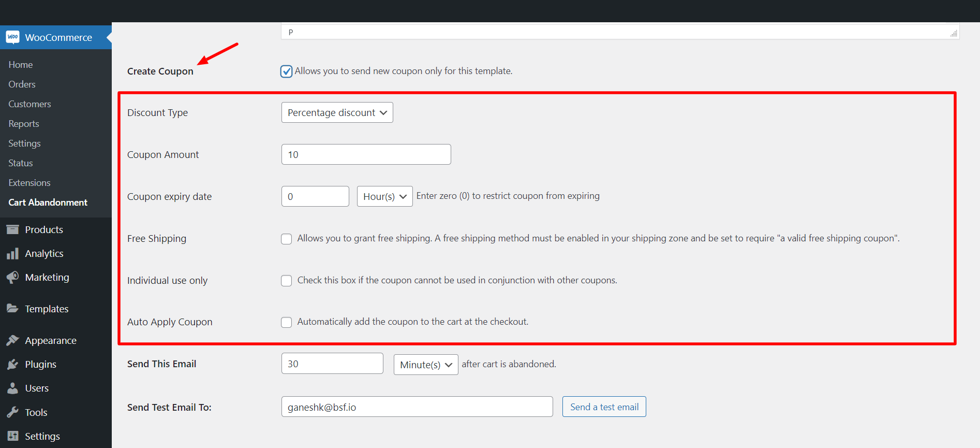Click the Products archive icon
The image size is (980, 448).
12,229
